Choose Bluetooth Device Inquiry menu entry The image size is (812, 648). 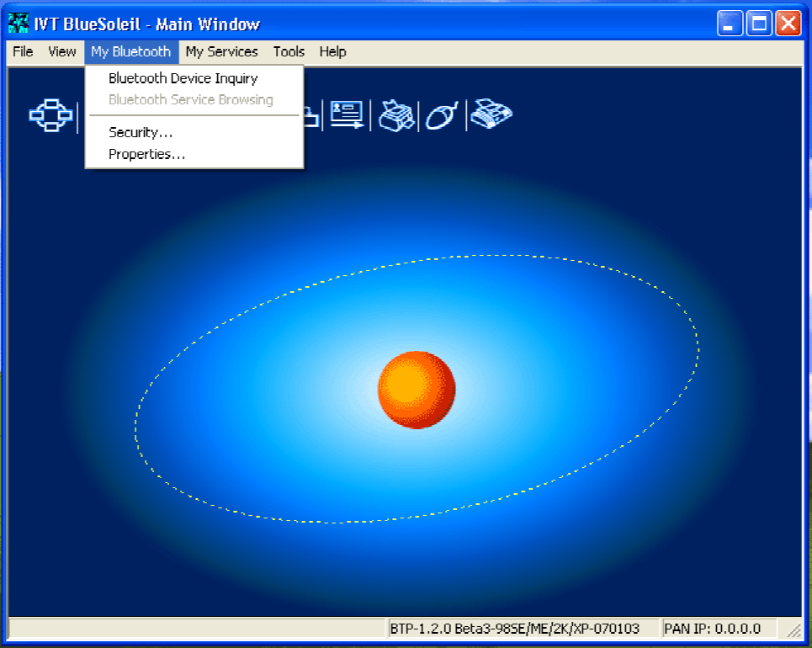point(194,78)
